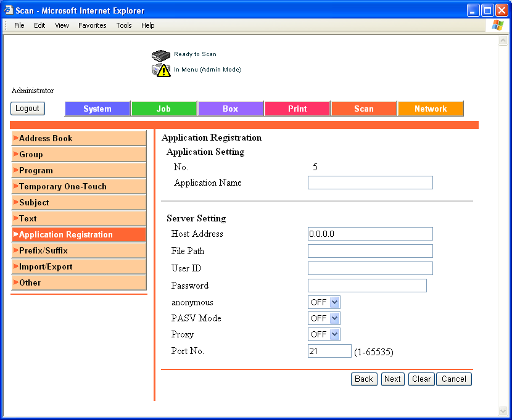Minimize the Internet Explorer window

pos(473,10)
